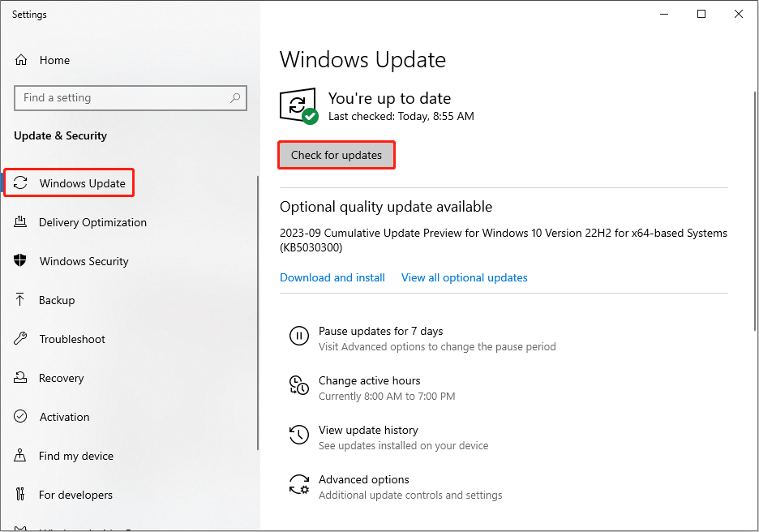Viewport: 759px width, 532px height.
Task: Click the Check for updates button
Action: (x=337, y=155)
